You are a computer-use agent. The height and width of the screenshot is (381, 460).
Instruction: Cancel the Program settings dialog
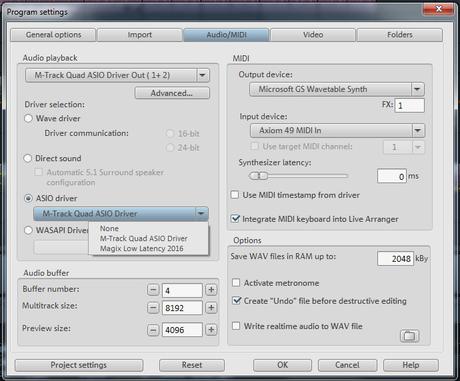tap(347, 365)
